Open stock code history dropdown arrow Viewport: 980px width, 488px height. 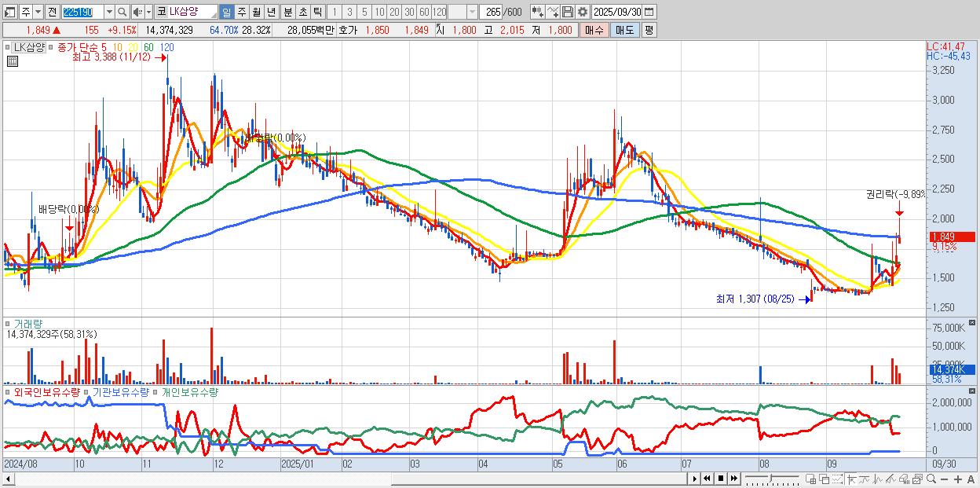point(109,12)
